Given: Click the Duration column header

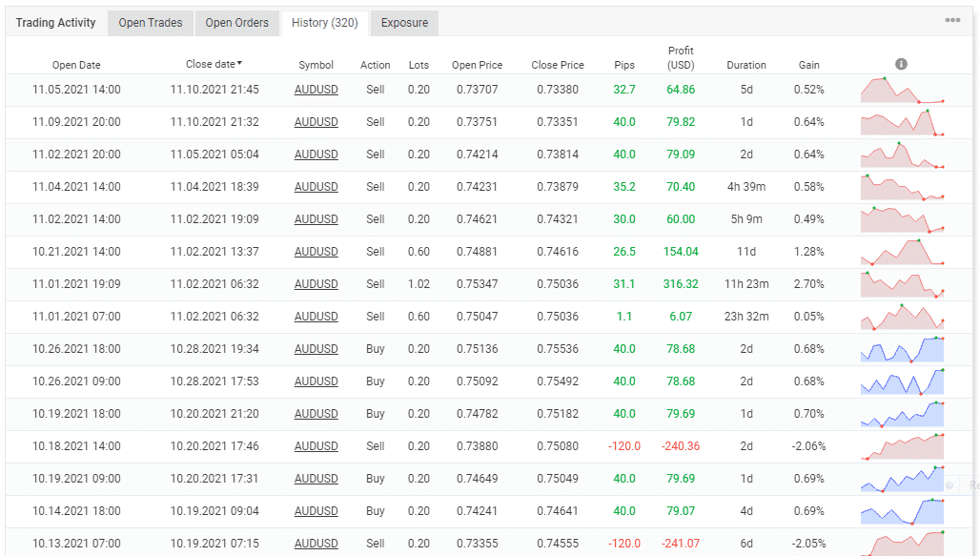Looking at the screenshot, I should click(745, 65).
